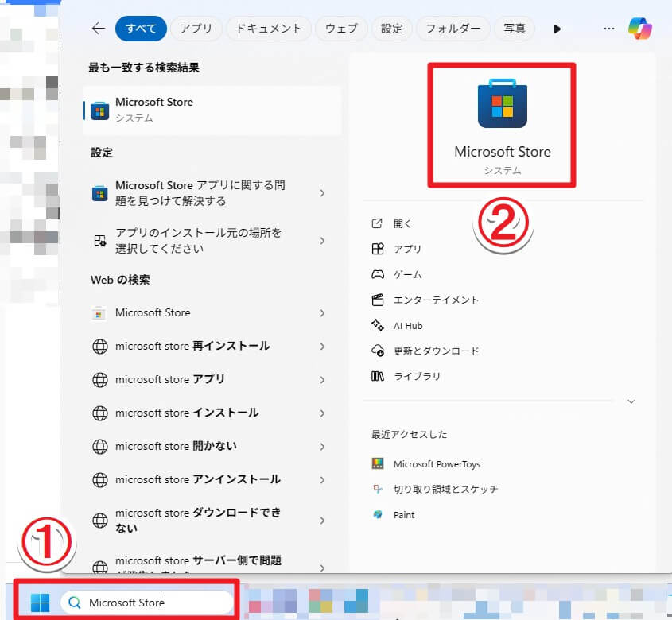The height and width of the screenshot is (620, 672).
Task: Switch to the ウェブ filter tab
Action: tap(341, 29)
